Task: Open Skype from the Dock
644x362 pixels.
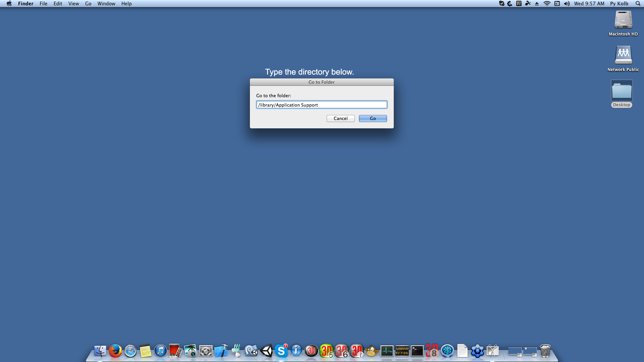Action: pyautogui.click(x=282, y=351)
